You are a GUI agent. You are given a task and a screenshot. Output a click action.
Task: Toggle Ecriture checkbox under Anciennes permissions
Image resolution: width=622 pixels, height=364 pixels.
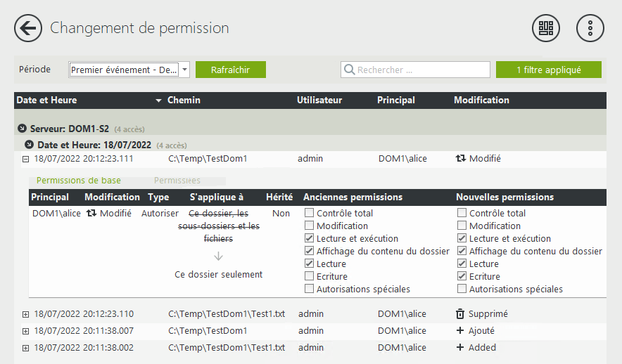click(309, 276)
